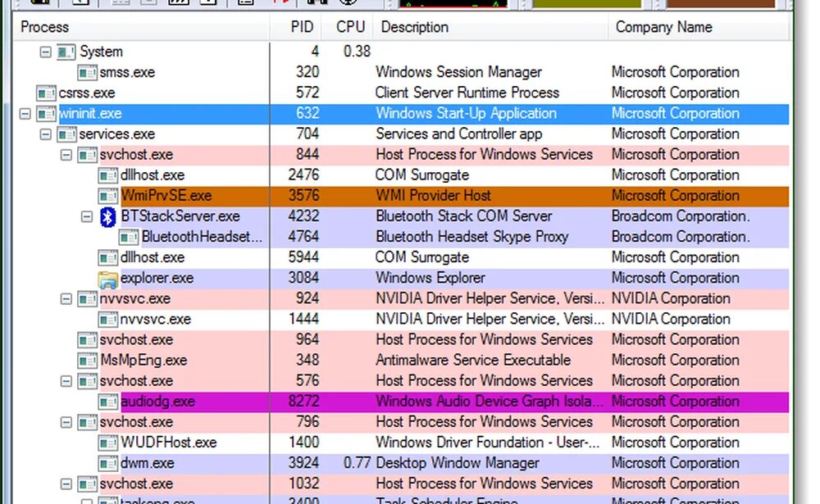
Task: Collapse svchost.exe with PID 1032
Action: click(66, 484)
